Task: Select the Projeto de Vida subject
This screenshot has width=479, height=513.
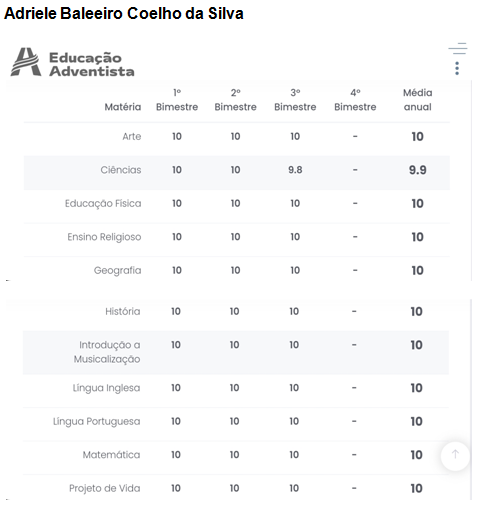Action: [104, 488]
